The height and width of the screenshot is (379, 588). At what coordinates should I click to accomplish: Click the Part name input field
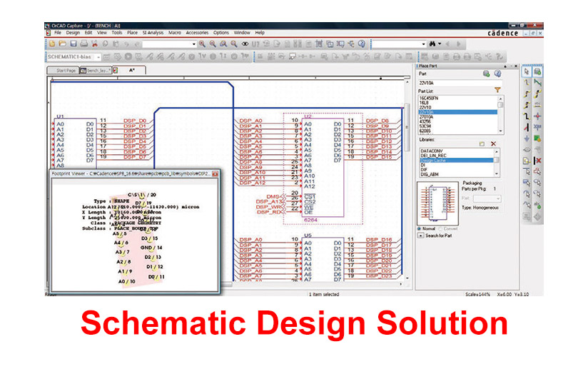click(460, 83)
